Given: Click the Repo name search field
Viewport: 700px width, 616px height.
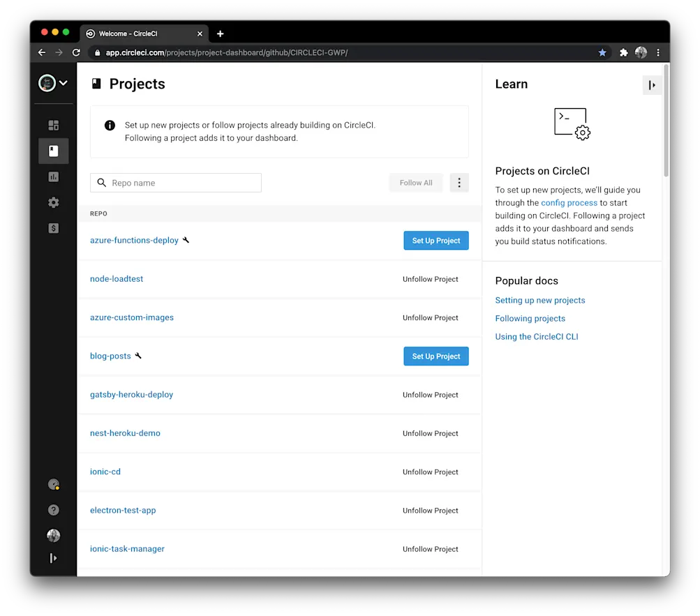Looking at the screenshot, I should (175, 182).
